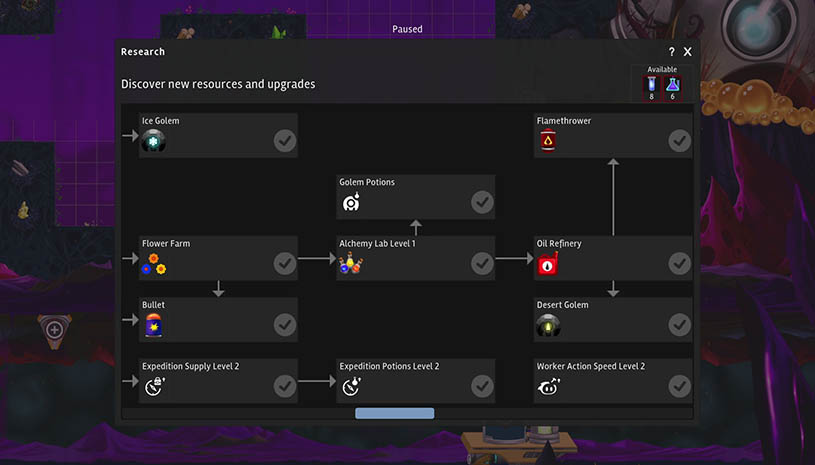This screenshot has width=815, height=465.
Task: Toggle the Ice Golem completed checkmark
Action: [x=285, y=141]
